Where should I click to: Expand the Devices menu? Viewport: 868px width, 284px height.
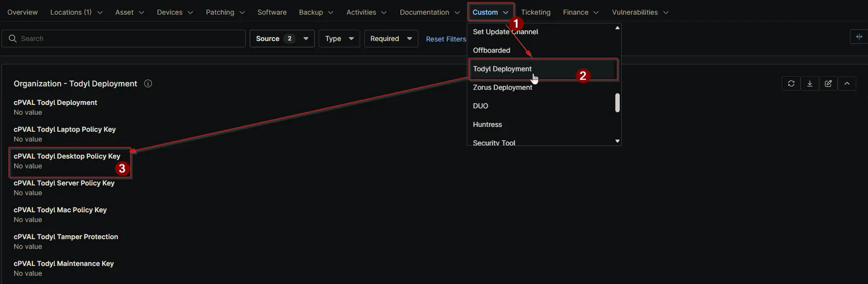(175, 12)
